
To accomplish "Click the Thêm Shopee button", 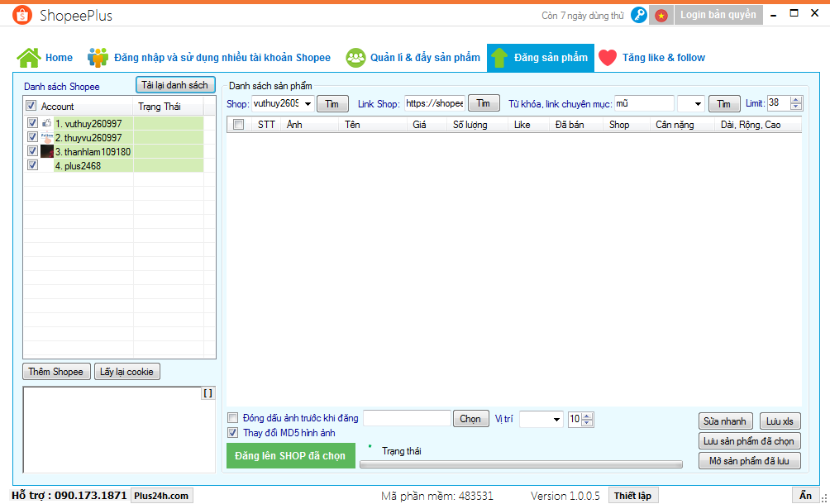I will click(55, 372).
